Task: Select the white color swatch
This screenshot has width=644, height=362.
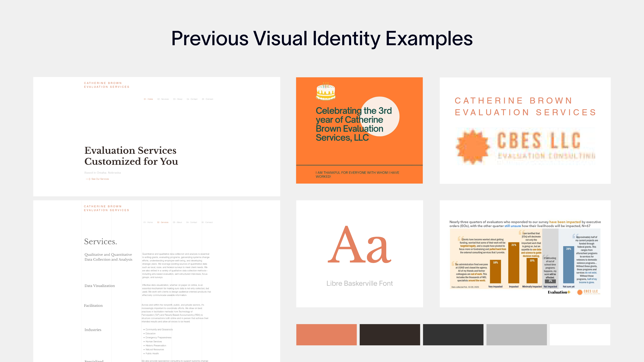Action: pyautogui.click(x=580, y=335)
